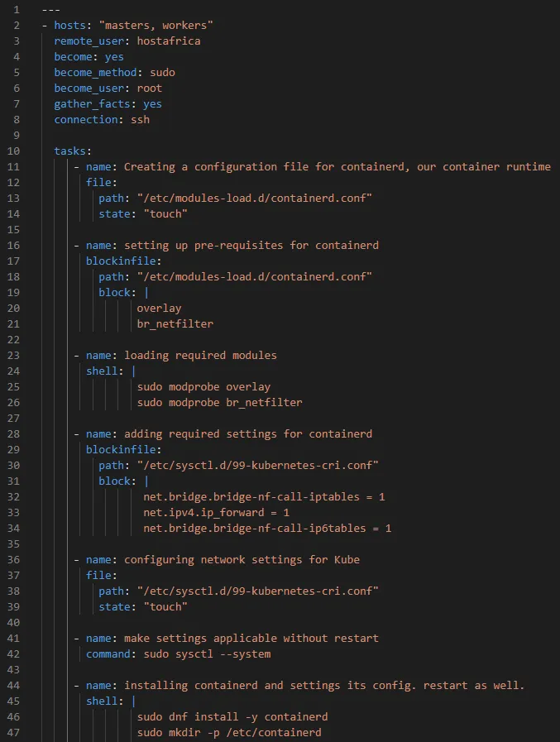Click the hosts key on line 2
The width and height of the screenshot is (560, 742).
click(69, 25)
